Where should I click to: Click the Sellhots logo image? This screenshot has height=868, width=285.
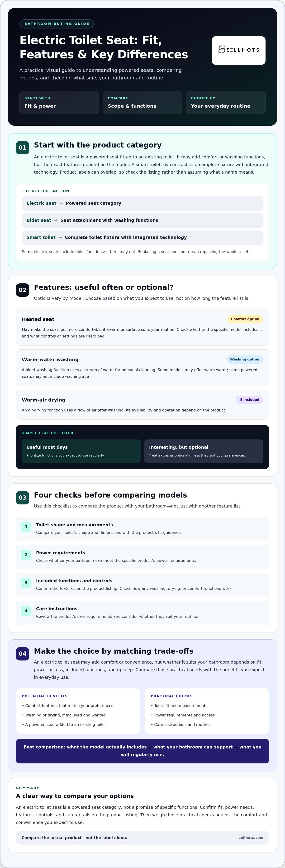tap(238, 50)
